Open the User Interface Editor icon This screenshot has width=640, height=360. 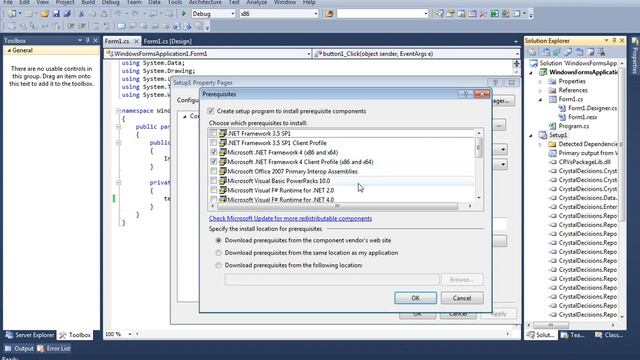click(579, 52)
